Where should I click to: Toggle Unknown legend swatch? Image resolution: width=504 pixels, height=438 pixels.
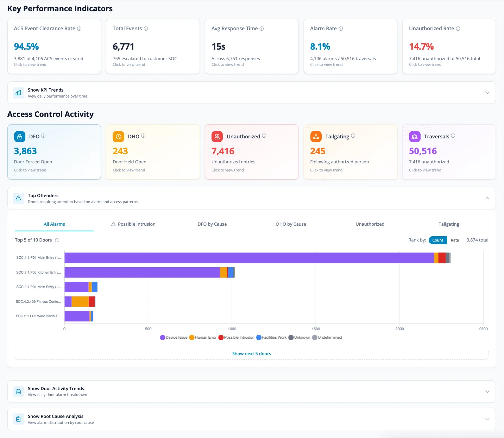[x=291, y=337]
